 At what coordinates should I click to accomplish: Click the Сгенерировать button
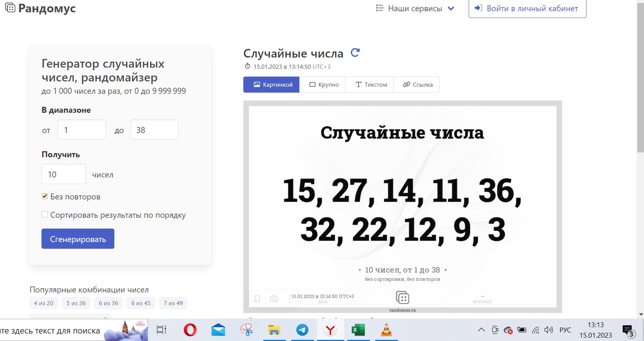pos(78,239)
